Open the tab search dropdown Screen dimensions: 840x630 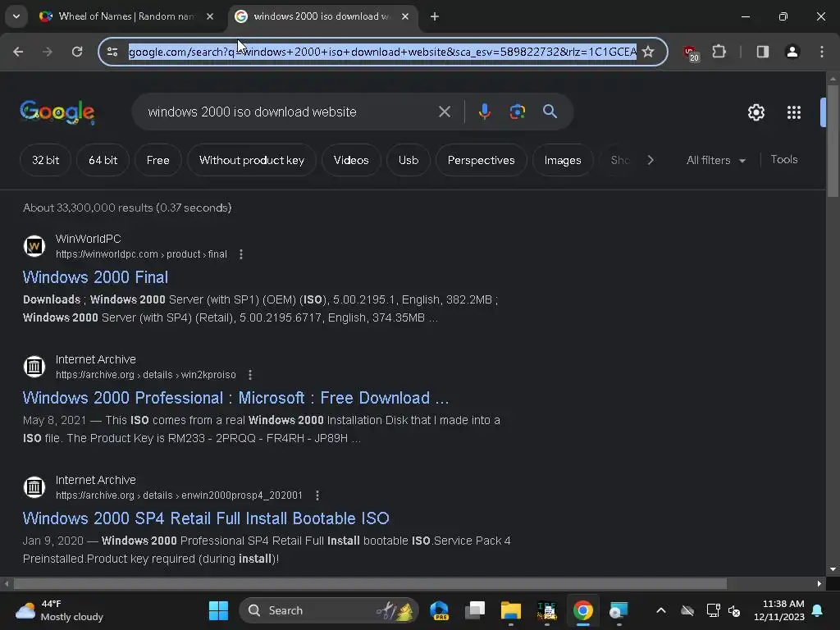point(16,16)
